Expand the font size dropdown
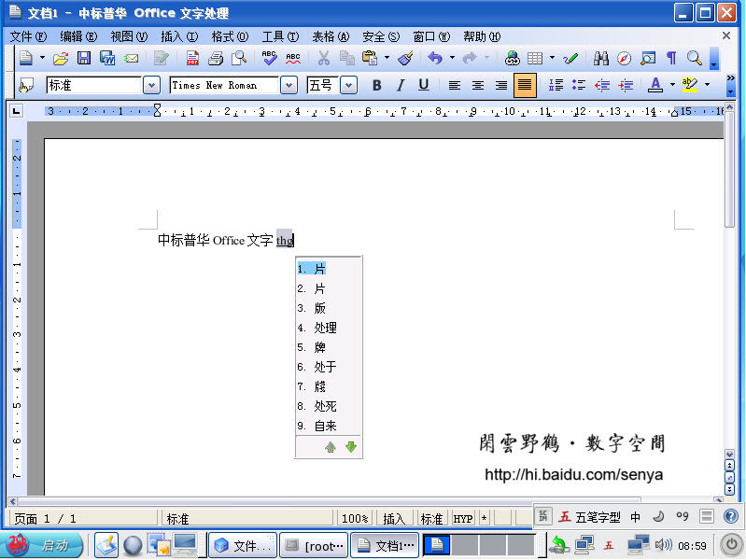This screenshot has width=746, height=560. click(349, 86)
